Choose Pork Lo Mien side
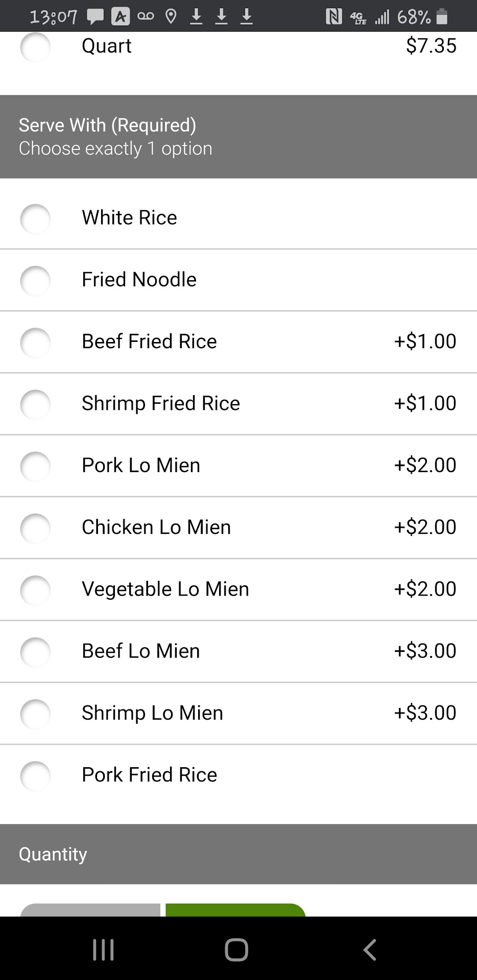477x980 pixels. pos(35,466)
